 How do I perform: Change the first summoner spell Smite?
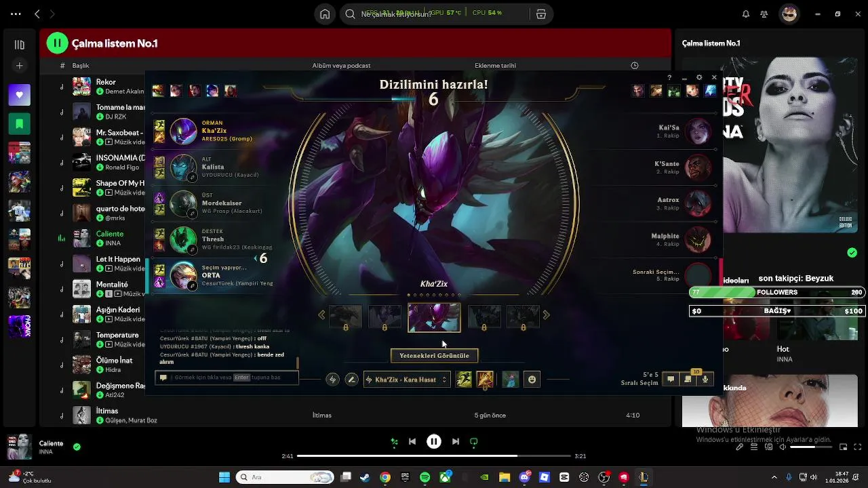[464, 380]
